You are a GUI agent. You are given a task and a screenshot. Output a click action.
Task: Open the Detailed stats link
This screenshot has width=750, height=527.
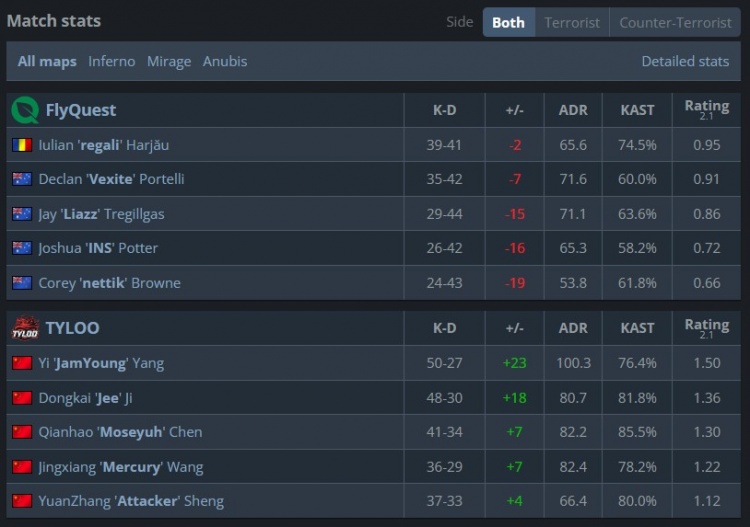coord(685,61)
